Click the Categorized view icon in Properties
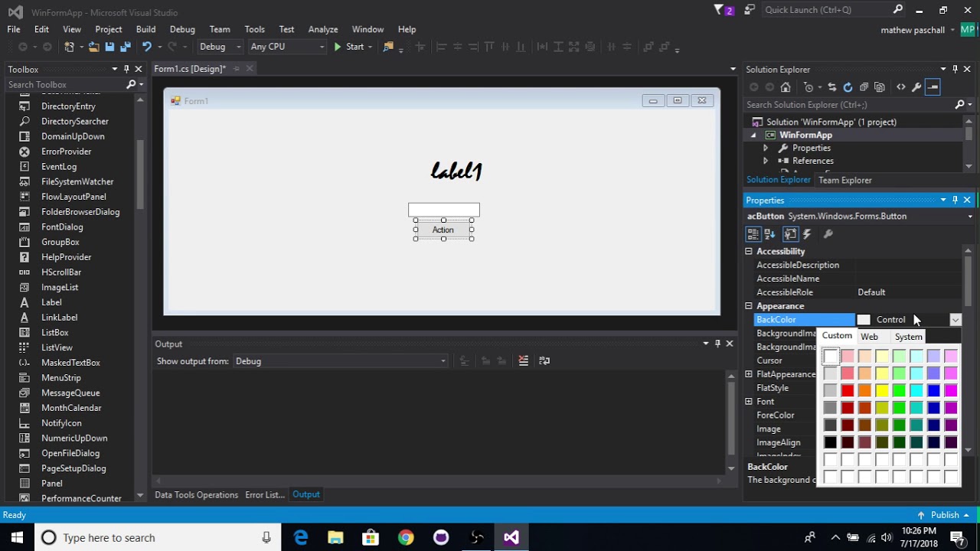This screenshot has width=980, height=551. click(753, 234)
